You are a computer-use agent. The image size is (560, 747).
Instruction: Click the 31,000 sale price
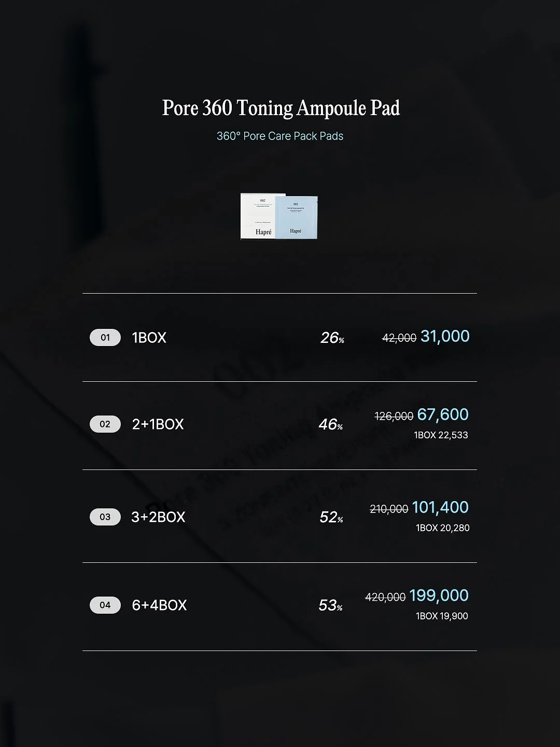tap(445, 337)
